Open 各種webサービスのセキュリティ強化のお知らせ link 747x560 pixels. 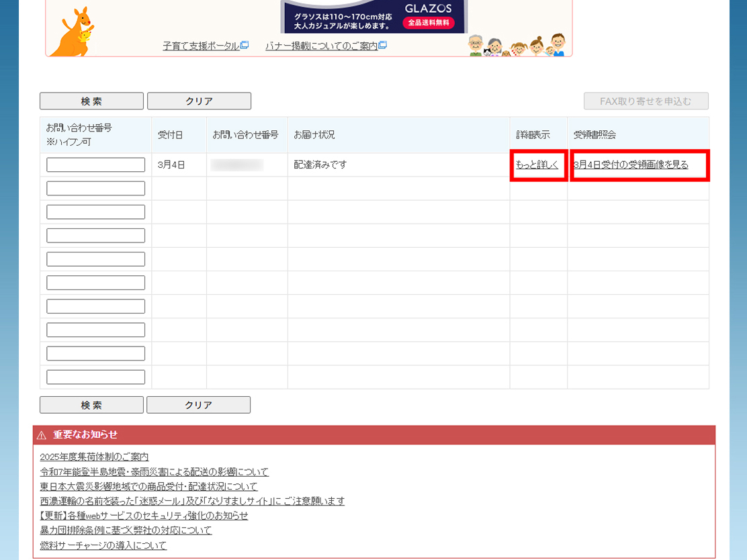tap(144, 516)
